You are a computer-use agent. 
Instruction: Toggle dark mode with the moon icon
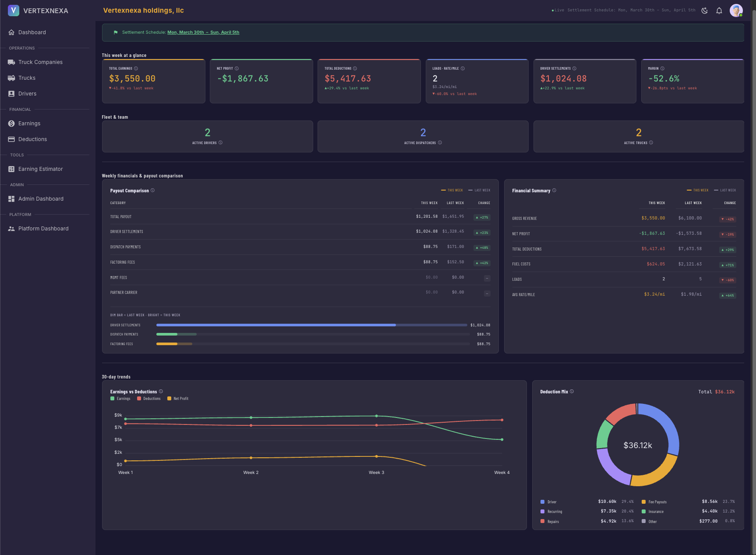pos(704,10)
